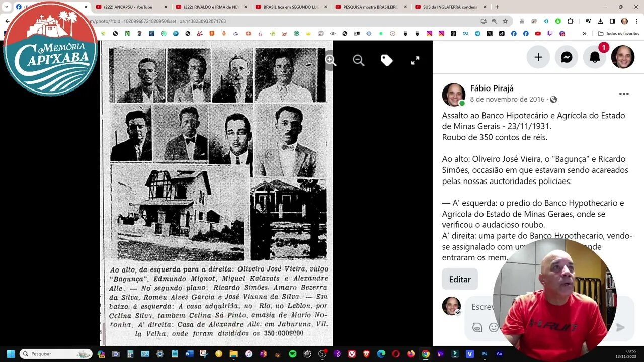Open Microsoft Edge from taskbar
This screenshot has width=644, height=362.
[381, 354]
